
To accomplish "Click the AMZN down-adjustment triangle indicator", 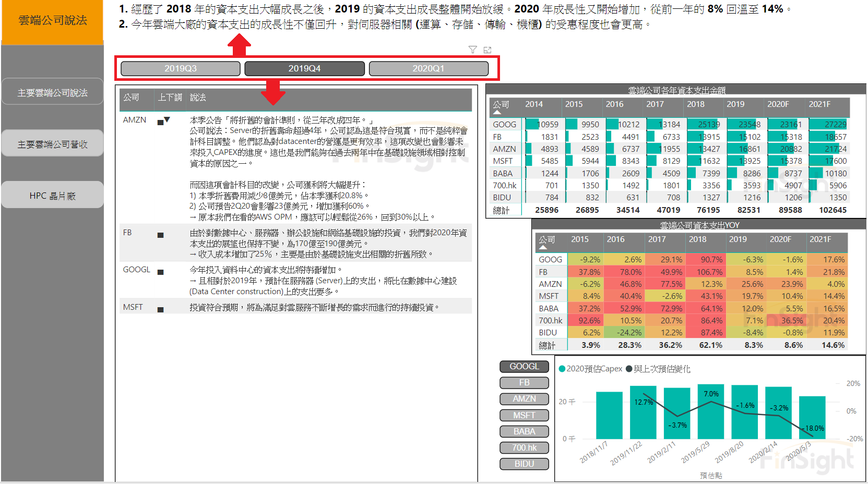I will (x=167, y=120).
